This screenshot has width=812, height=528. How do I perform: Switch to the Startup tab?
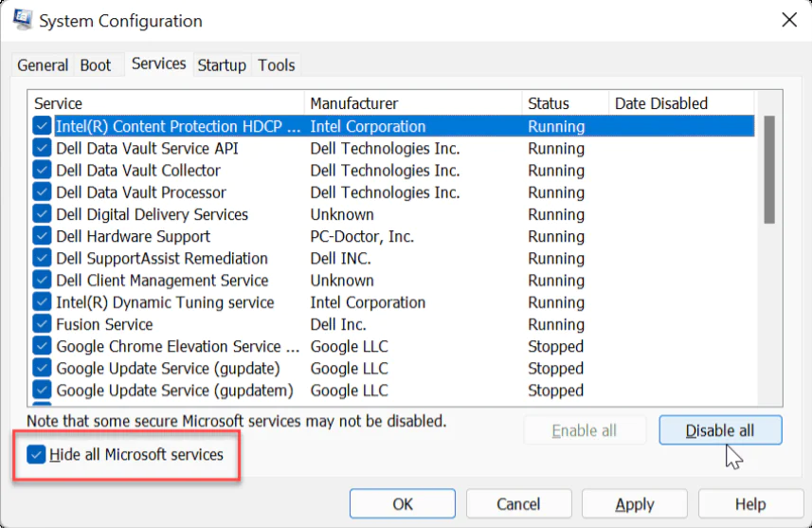(222, 65)
